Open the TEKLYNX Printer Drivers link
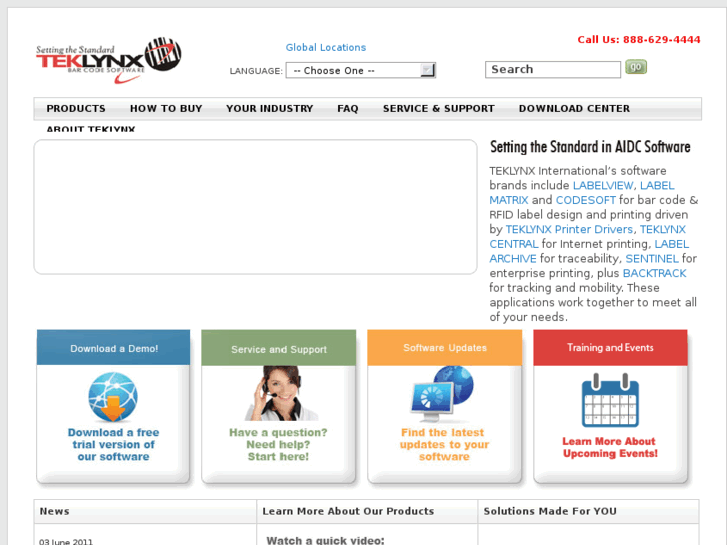This screenshot has height=545, width=727. click(569, 229)
